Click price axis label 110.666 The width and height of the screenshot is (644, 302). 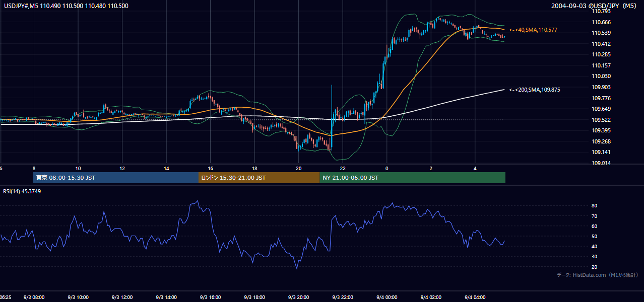[x=600, y=22]
